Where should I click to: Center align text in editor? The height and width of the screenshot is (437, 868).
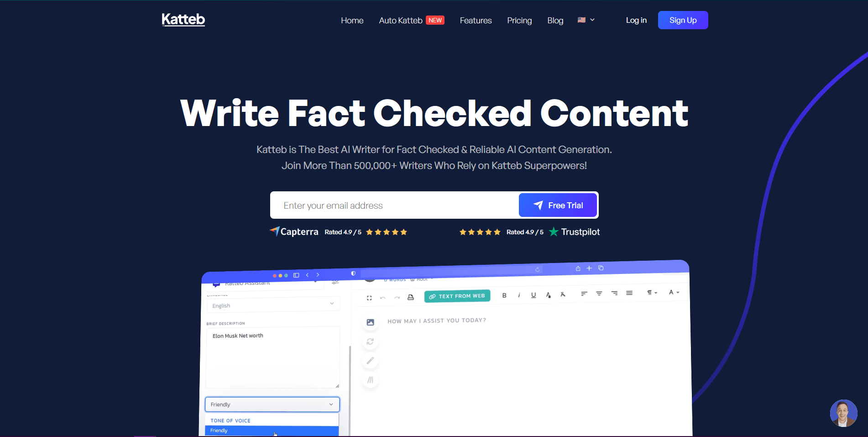599,294
